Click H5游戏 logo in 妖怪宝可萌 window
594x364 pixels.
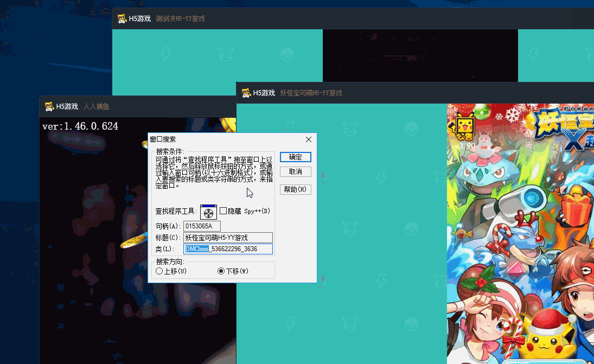[258, 93]
